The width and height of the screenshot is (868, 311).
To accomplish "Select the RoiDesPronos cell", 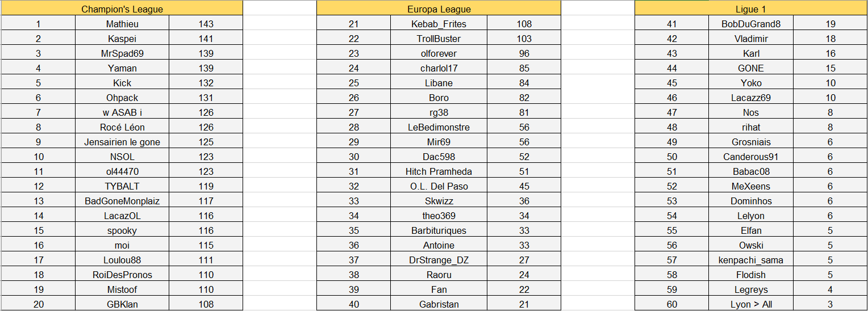I will [x=122, y=275].
